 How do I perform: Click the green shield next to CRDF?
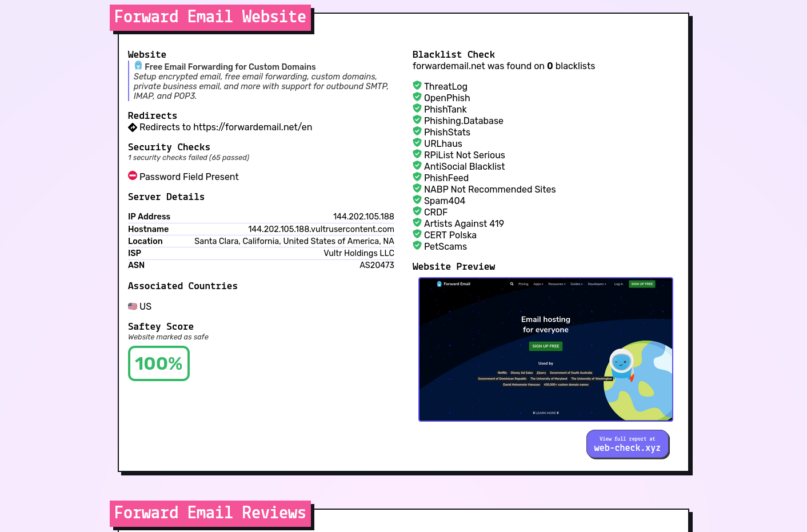pyautogui.click(x=417, y=211)
